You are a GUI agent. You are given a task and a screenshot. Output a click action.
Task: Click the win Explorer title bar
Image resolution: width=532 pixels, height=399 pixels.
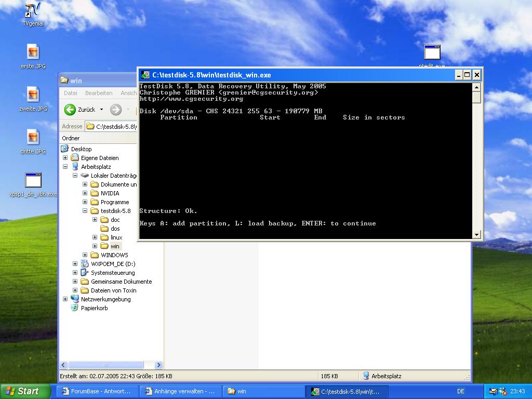[x=98, y=81]
